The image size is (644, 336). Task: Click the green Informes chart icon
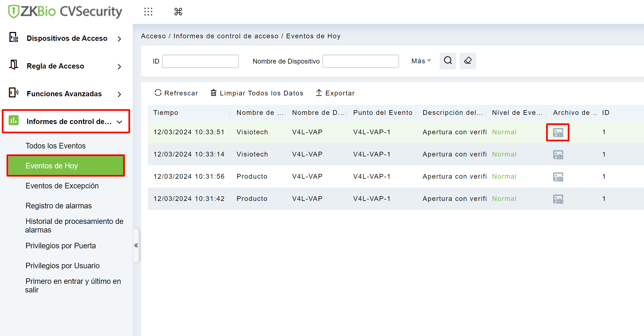(13, 120)
